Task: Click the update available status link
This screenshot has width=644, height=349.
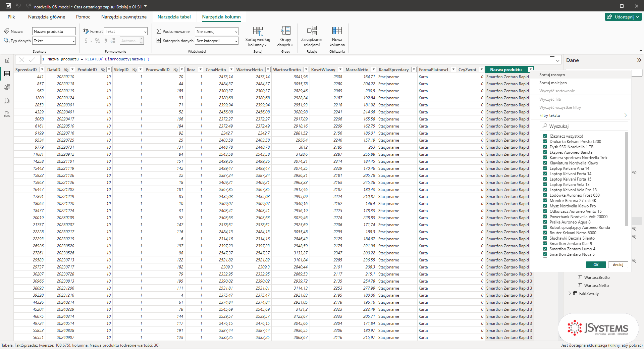Action: click(x=602, y=345)
